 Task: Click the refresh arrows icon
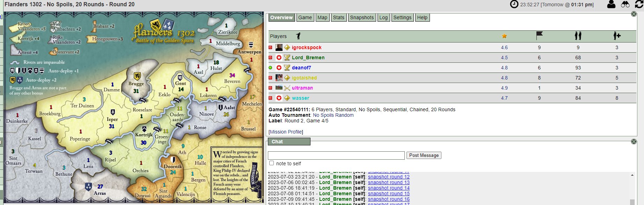pyautogui.click(x=639, y=4)
